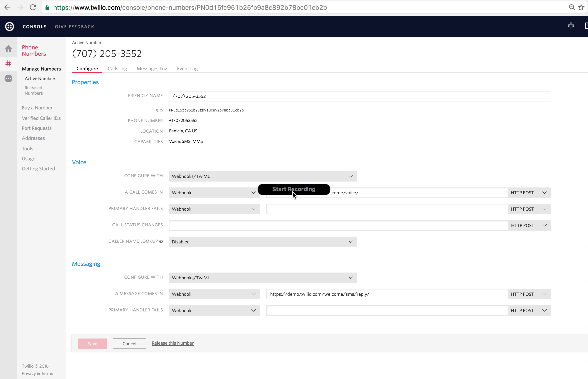588x379 pixels.
Task: Open Buy a Number in sidebar
Action: coord(37,108)
